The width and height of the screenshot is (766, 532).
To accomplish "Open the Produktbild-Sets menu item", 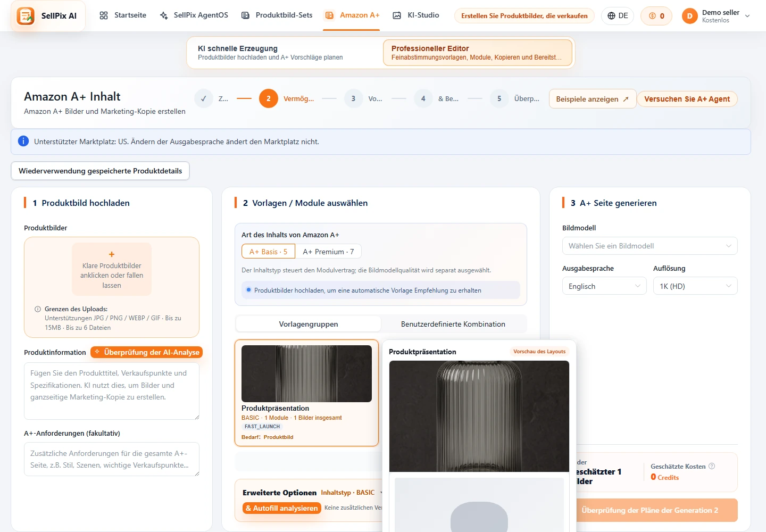I will point(277,15).
